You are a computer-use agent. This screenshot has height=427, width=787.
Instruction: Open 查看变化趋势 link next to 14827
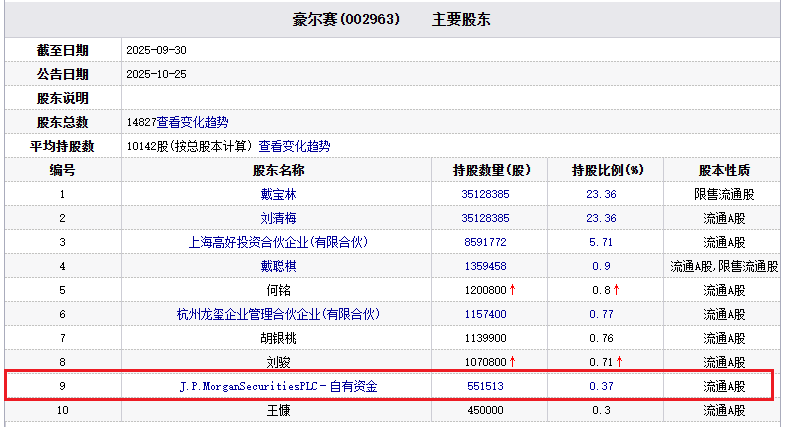(x=192, y=122)
